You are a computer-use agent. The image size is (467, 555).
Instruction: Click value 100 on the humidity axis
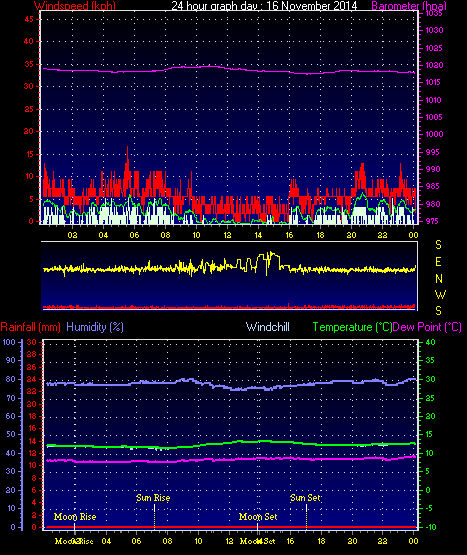click(9, 342)
